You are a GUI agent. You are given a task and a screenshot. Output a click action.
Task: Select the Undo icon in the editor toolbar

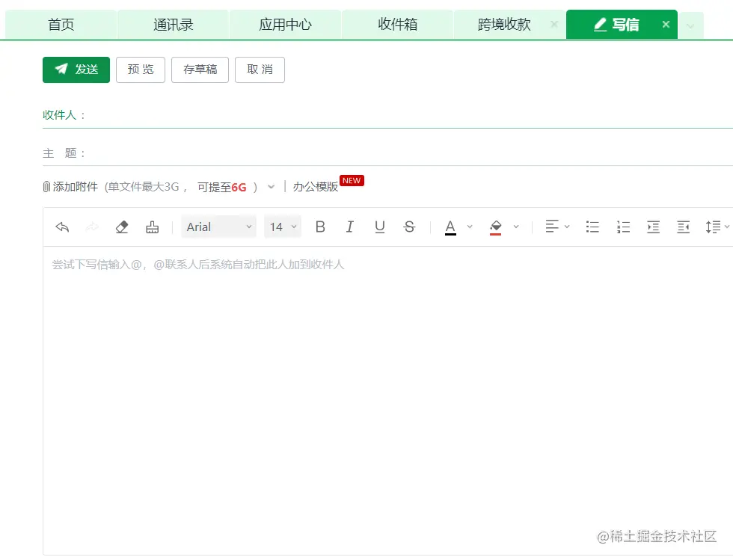(61, 227)
